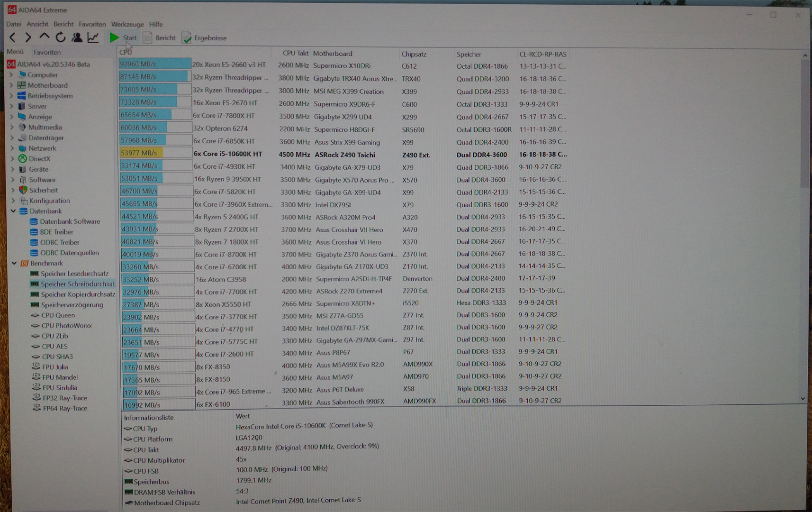Sort by the CPU Takt column header
The height and width of the screenshot is (512, 812).
coord(296,53)
